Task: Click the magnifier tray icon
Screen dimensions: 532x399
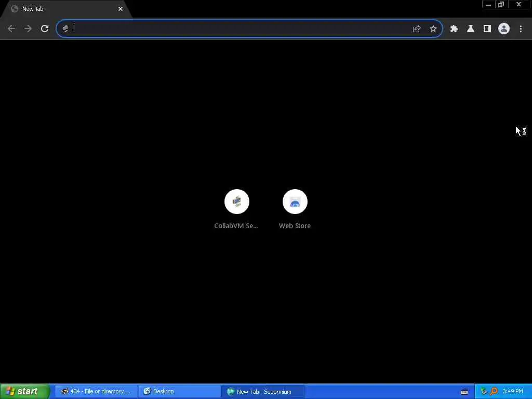Action: 494,391
